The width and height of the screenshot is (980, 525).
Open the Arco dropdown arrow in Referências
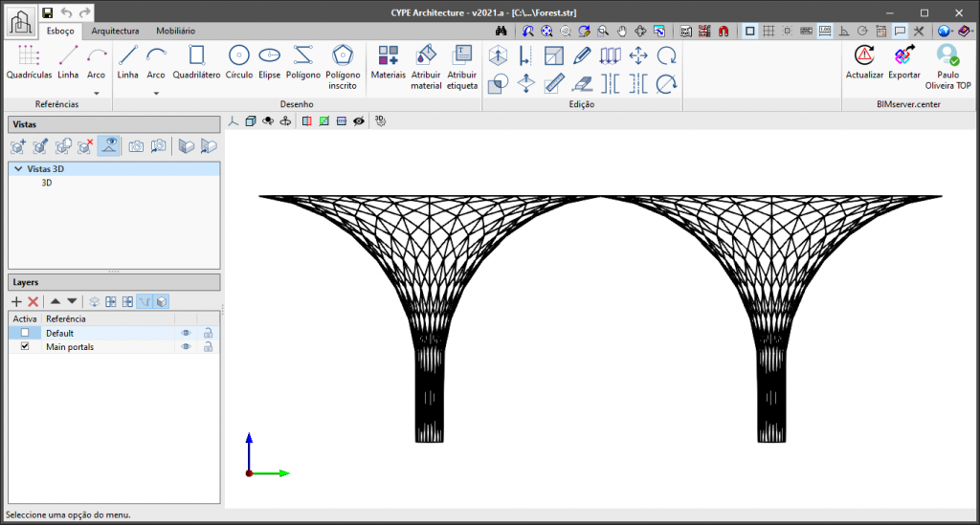point(96,94)
